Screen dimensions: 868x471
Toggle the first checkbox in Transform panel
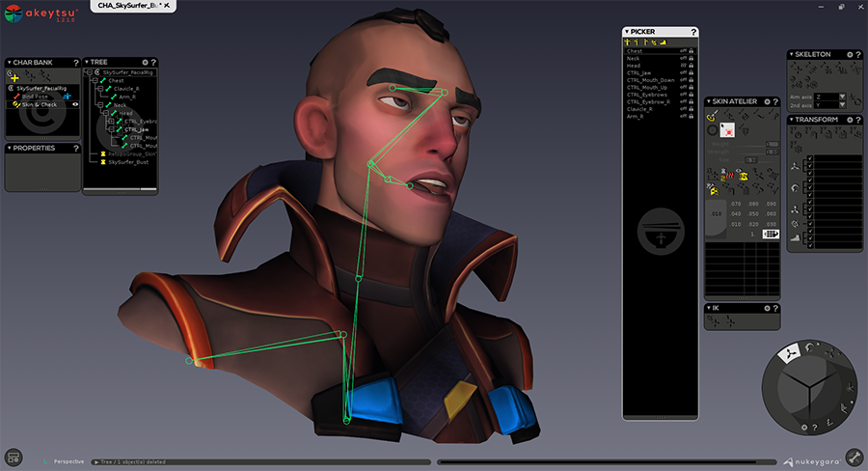pos(810,158)
